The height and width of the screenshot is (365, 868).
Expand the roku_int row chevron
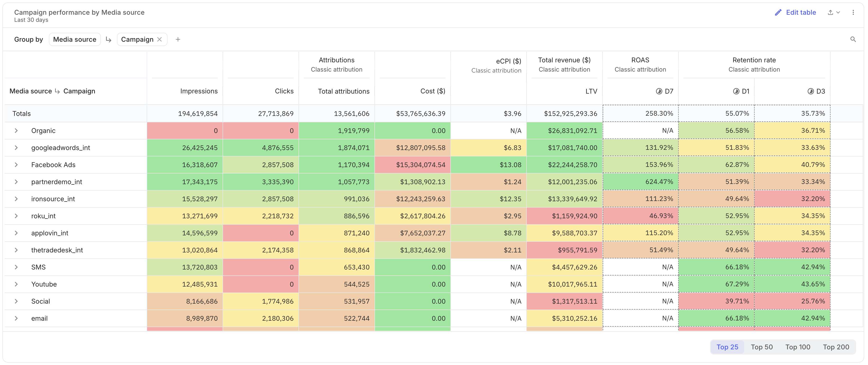(x=16, y=216)
